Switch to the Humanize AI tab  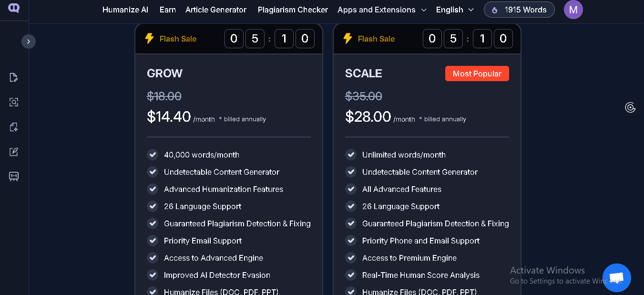tap(125, 10)
